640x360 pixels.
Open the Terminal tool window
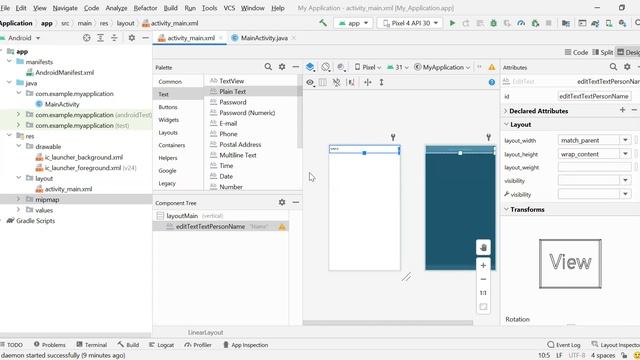(x=91, y=344)
